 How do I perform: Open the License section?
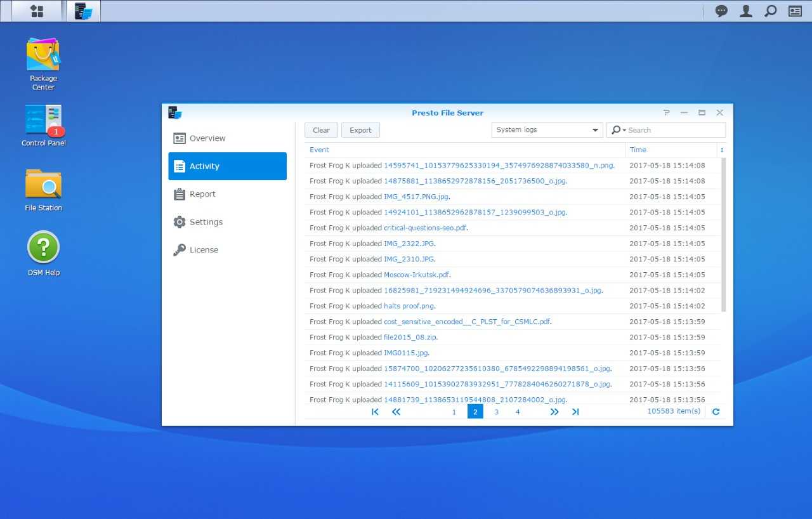(227, 250)
